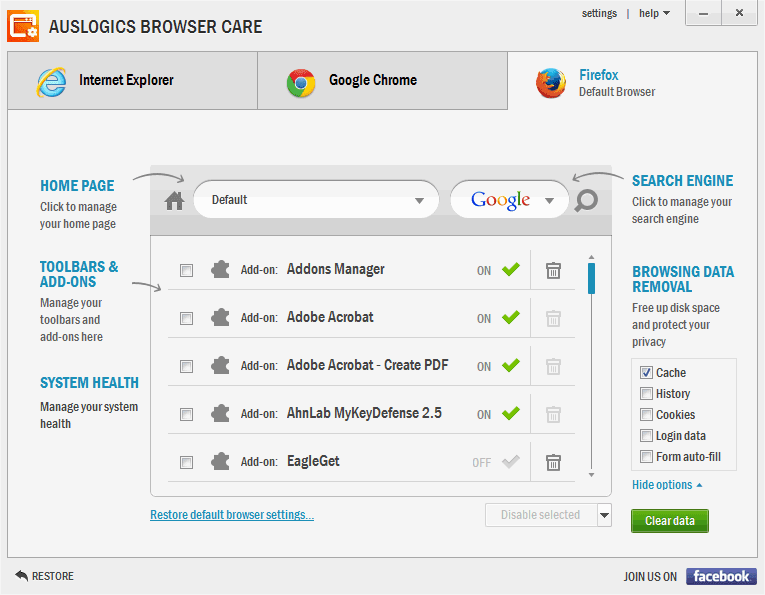Click the AhnLab MyKeyDefense 2.5 name
The image size is (765, 595).
(x=364, y=414)
